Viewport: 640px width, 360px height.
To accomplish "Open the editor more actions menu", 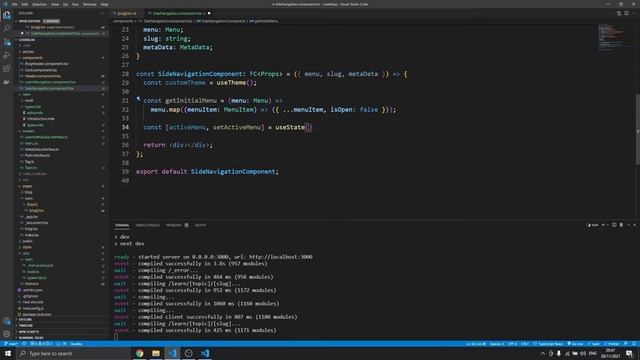I will point(634,13).
